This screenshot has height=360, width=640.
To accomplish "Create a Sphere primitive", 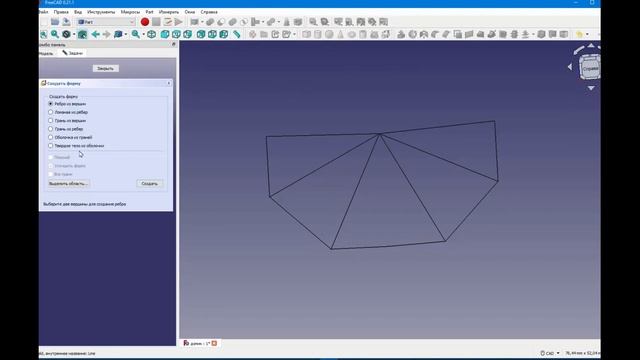I will point(329,34).
